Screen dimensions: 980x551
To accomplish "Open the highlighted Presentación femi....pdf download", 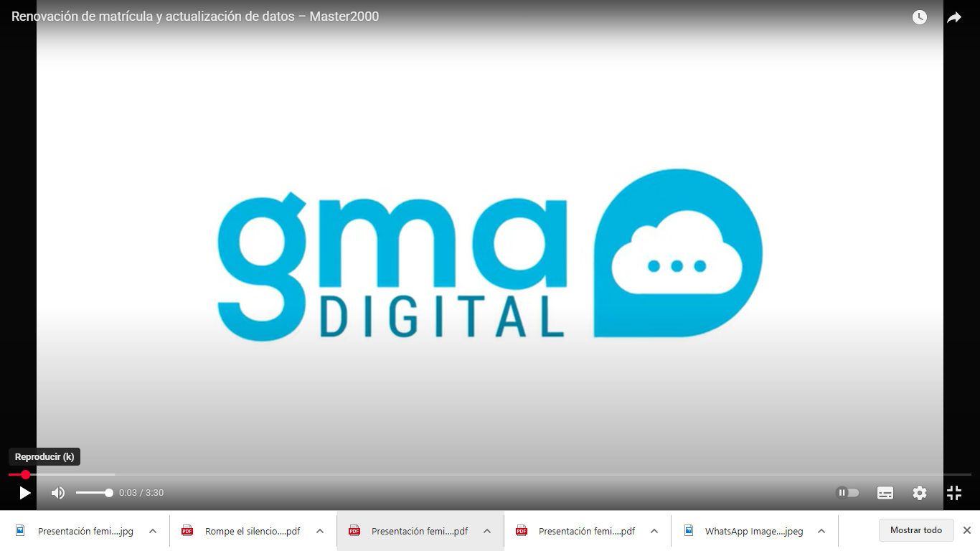I will click(420, 532).
